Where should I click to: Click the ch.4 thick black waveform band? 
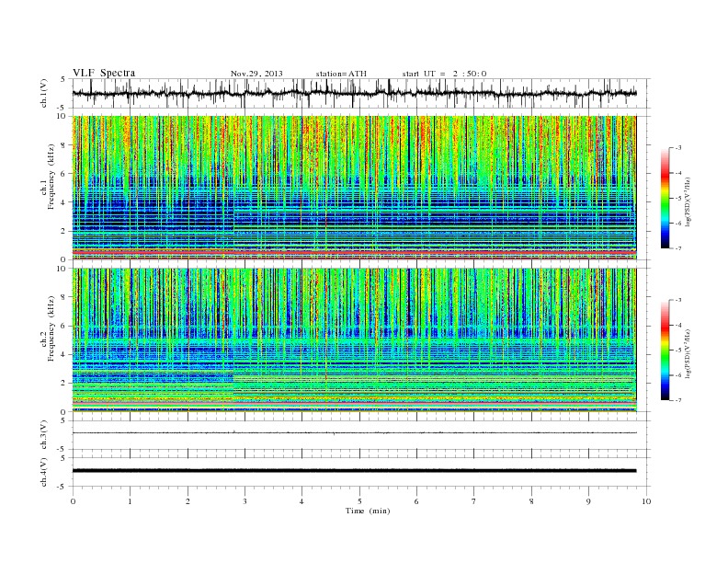point(354,471)
